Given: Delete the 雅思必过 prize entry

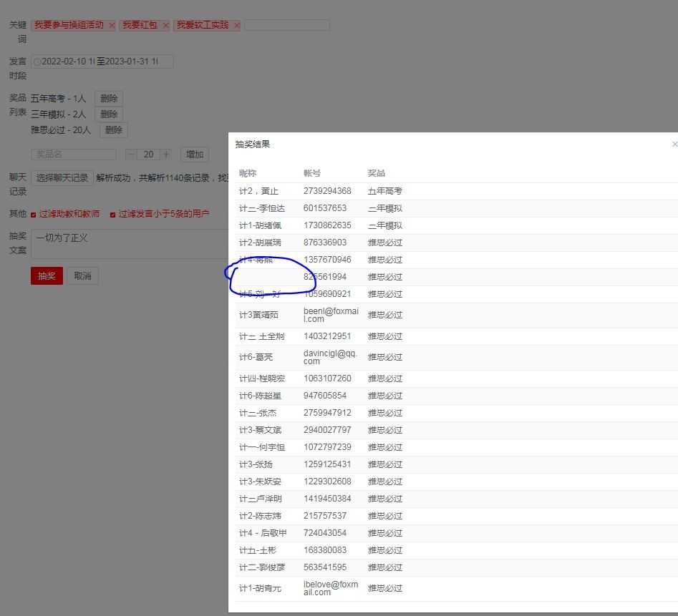Looking at the screenshot, I should tap(114, 130).
